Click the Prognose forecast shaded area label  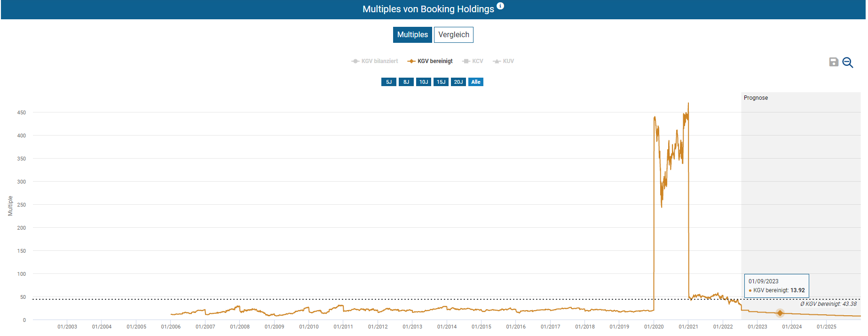(756, 98)
